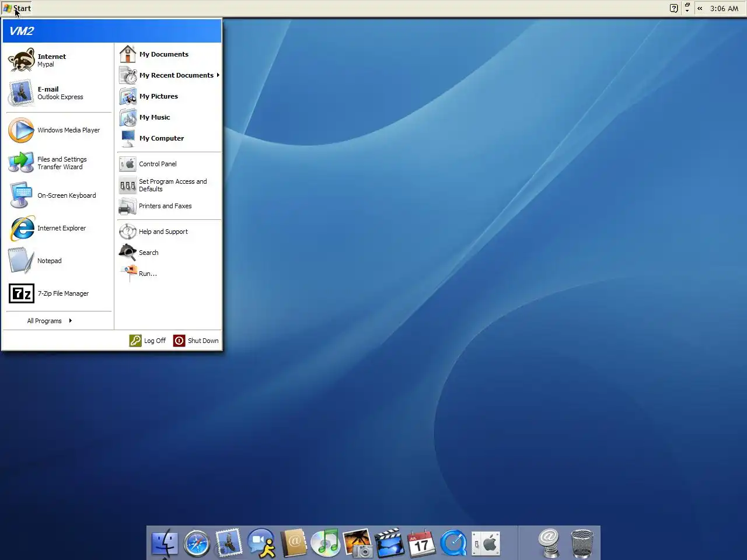Open the Trash in the dock
The height and width of the screenshot is (560, 747).
(582, 543)
